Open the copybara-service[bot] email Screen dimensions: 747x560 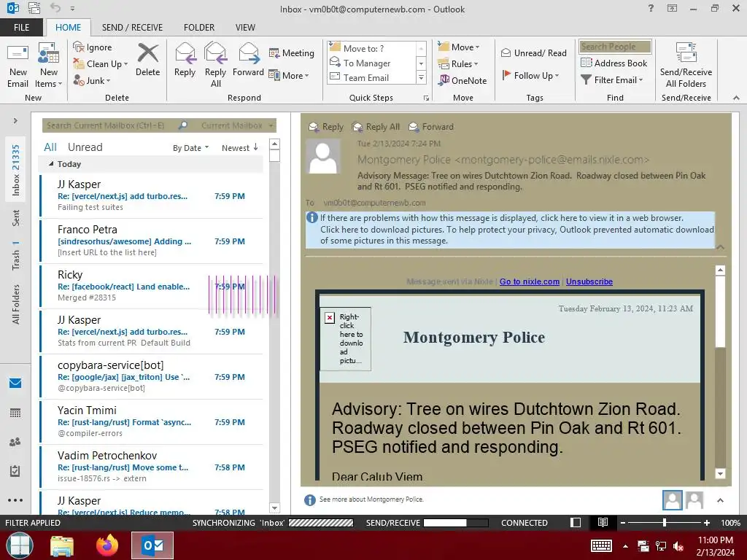[x=152, y=377]
